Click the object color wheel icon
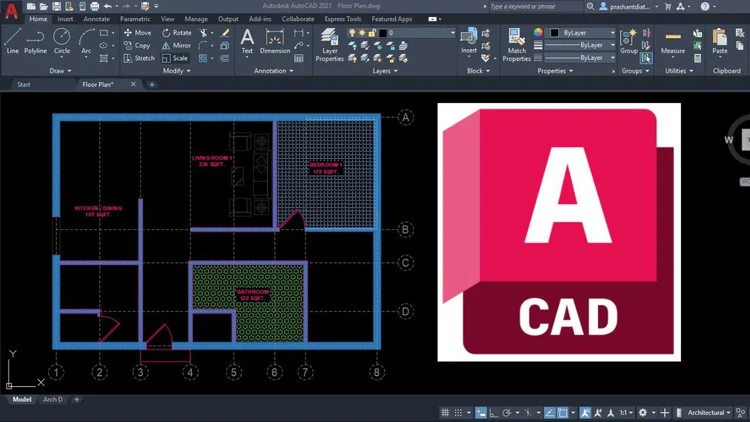This screenshot has height=422, width=750. point(538,33)
